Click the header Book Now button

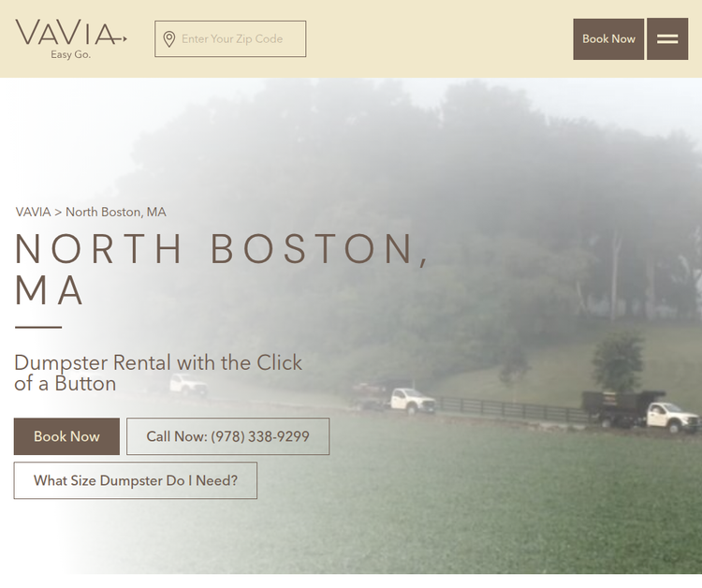tap(608, 39)
